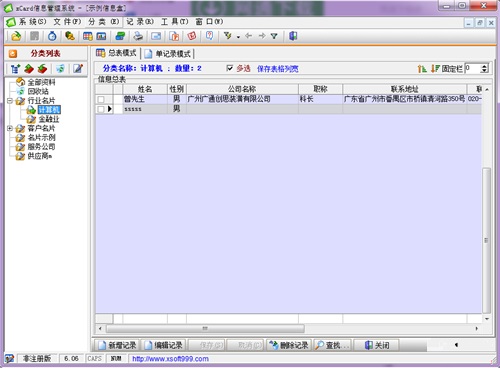
Task: Click the right arrow navigation icon
Action: click(x=262, y=36)
